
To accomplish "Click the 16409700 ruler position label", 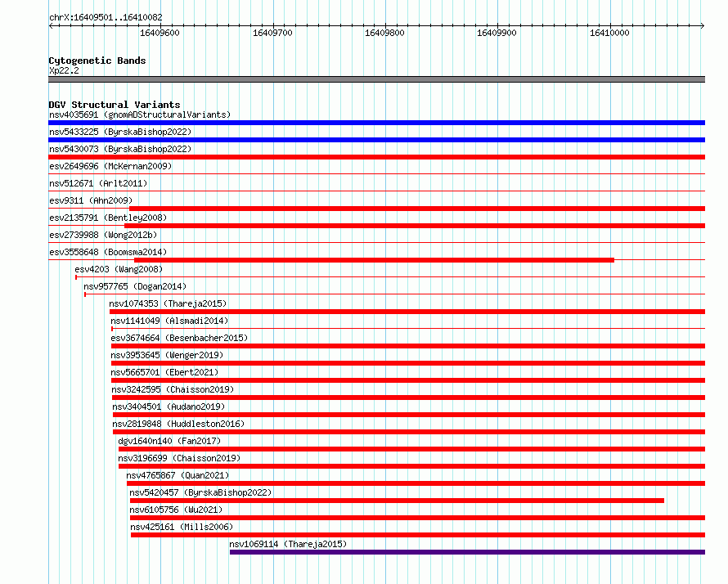I will pyautogui.click(x=272, y=33).
